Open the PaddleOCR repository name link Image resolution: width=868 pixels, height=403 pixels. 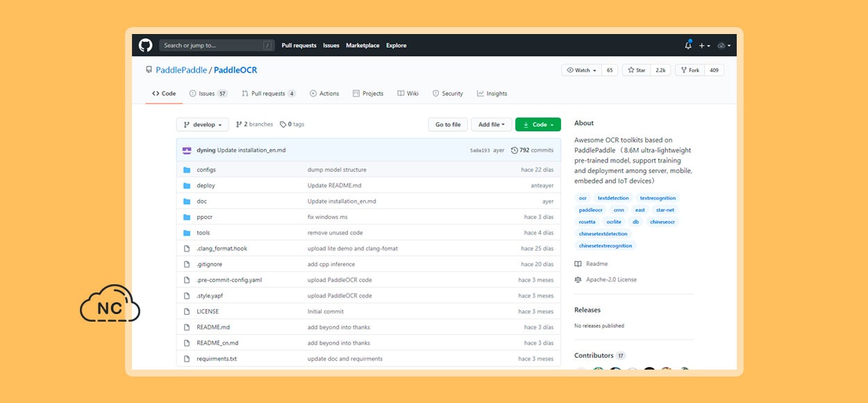[x=235, y=70]
